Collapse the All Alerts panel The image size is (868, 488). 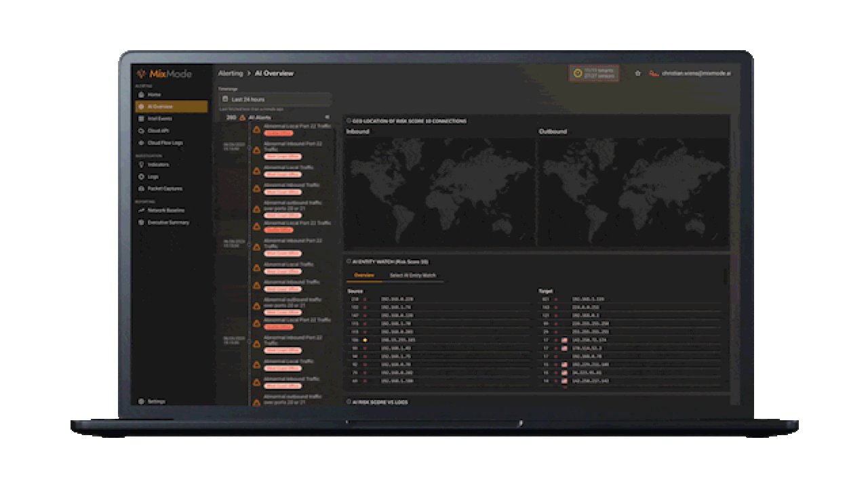click(327, 117)
